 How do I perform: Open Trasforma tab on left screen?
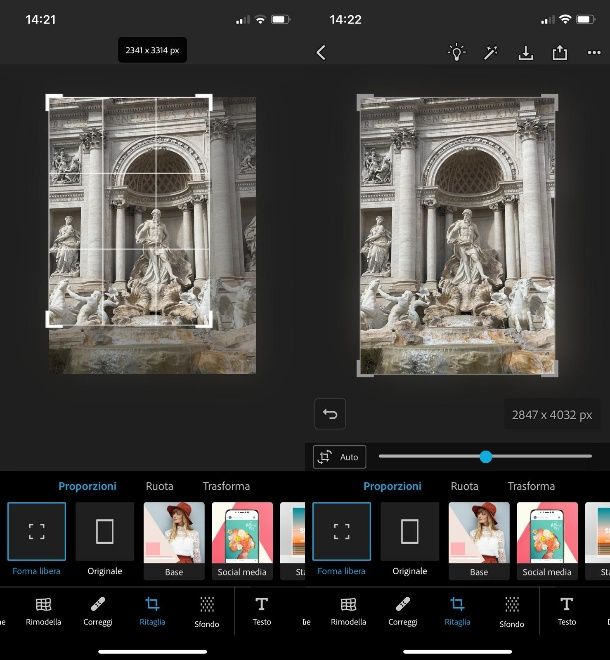point(226,486)
